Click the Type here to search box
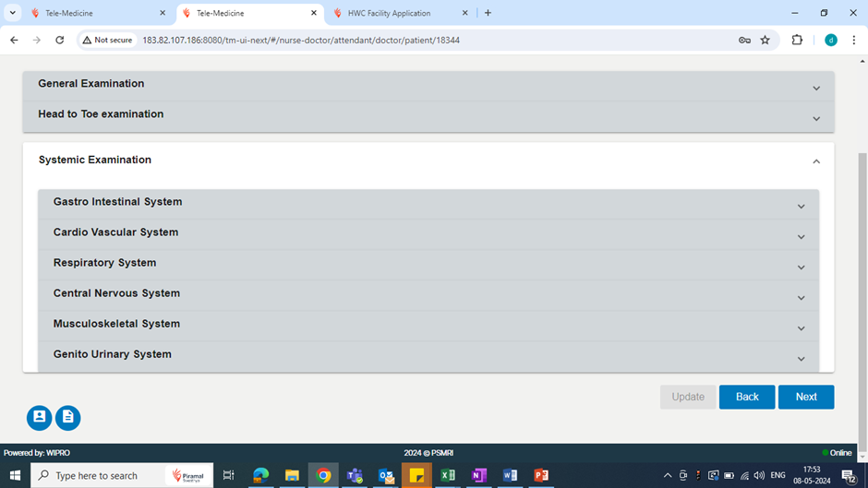 coord(122,475)
